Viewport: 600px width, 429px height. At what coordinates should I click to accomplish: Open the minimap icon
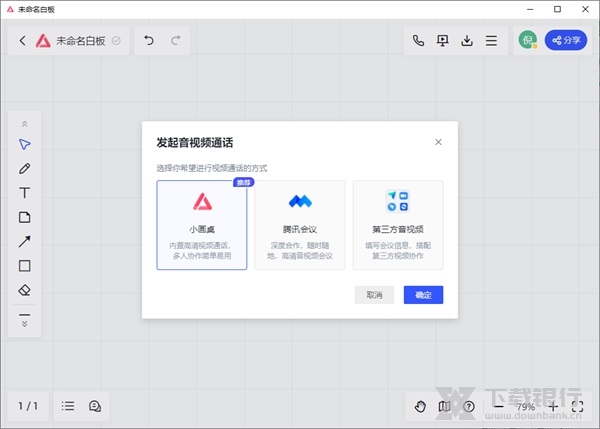[444, 406]
